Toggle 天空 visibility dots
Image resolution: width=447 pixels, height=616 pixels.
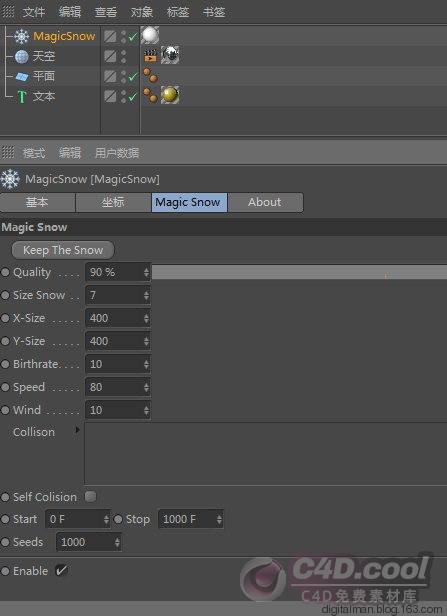click(123, 56)
